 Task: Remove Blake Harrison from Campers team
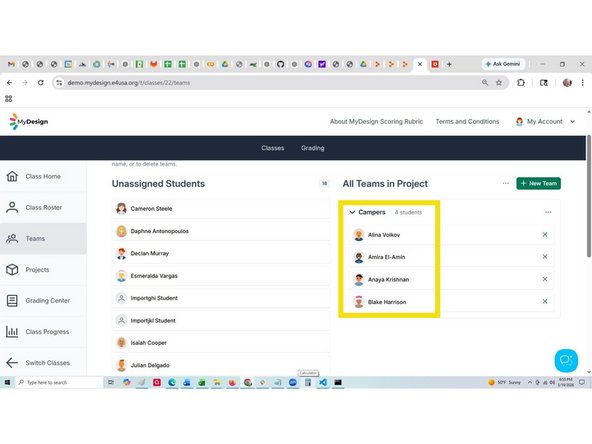545,301
